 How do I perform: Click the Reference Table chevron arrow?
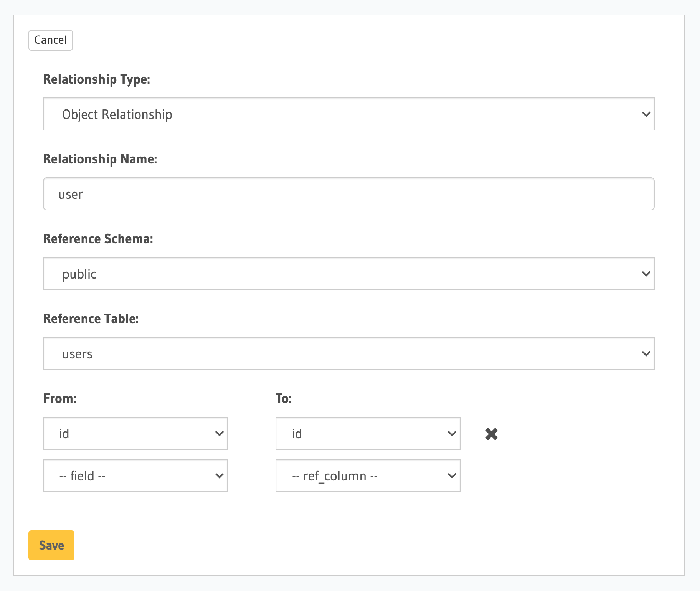(x=646, y=354)
